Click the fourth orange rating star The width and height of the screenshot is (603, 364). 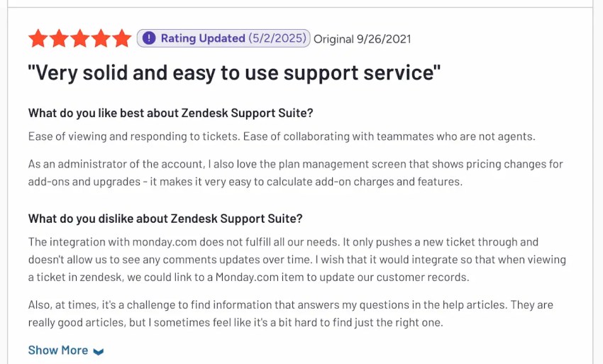pyautogui.click(x=101, y=38)
